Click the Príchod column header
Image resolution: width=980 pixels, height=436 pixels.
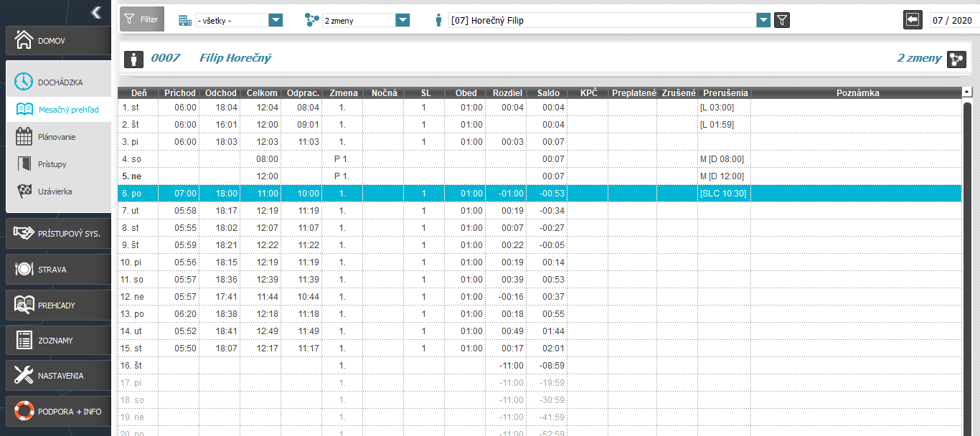tap(179, 93)
